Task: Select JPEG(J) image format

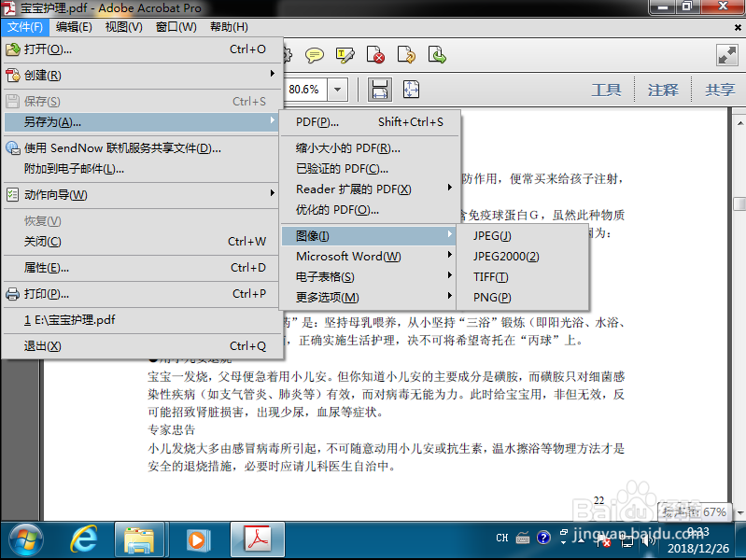Action: (x=522, y=236)
